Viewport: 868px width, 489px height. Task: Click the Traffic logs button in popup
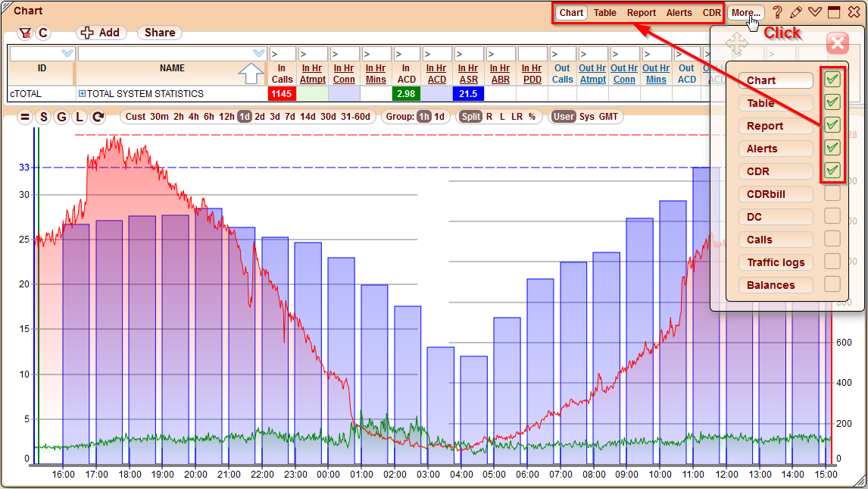tap(776, 262)
